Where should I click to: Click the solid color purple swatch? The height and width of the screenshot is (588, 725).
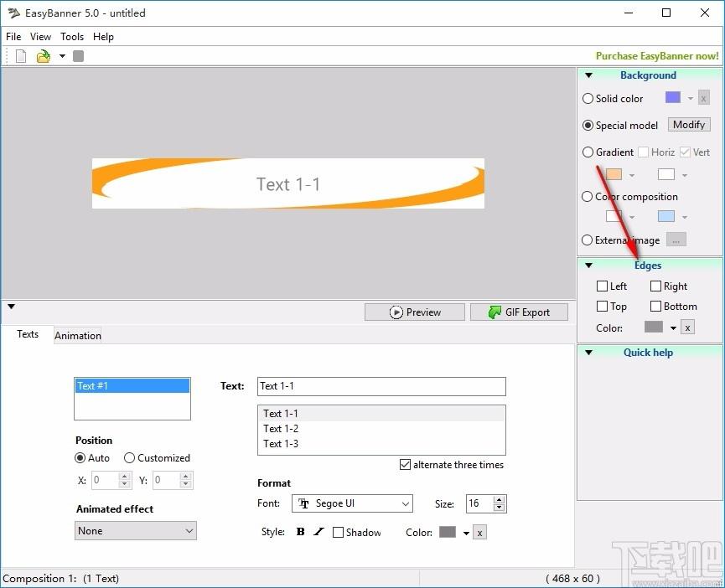(x=673, y=97)
